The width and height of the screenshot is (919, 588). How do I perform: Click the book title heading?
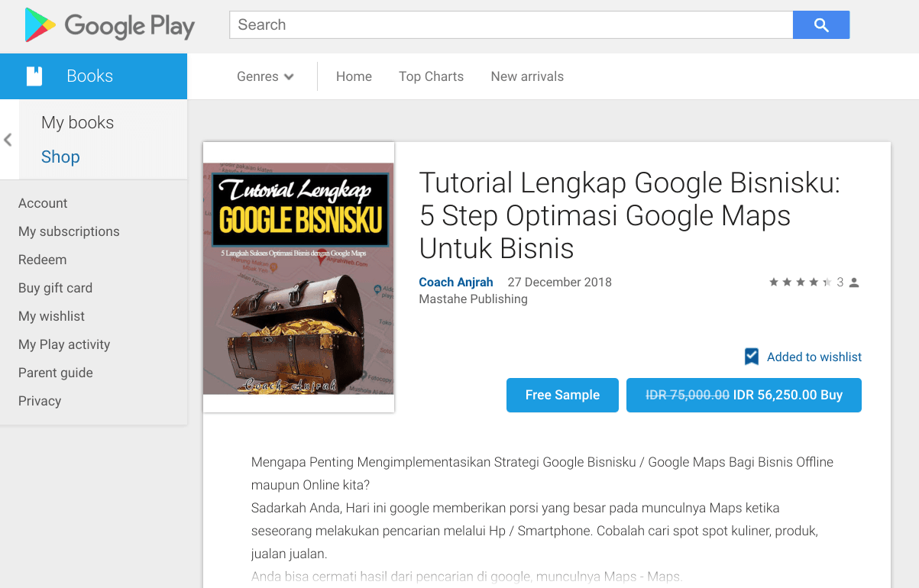(x=629, y=215)
